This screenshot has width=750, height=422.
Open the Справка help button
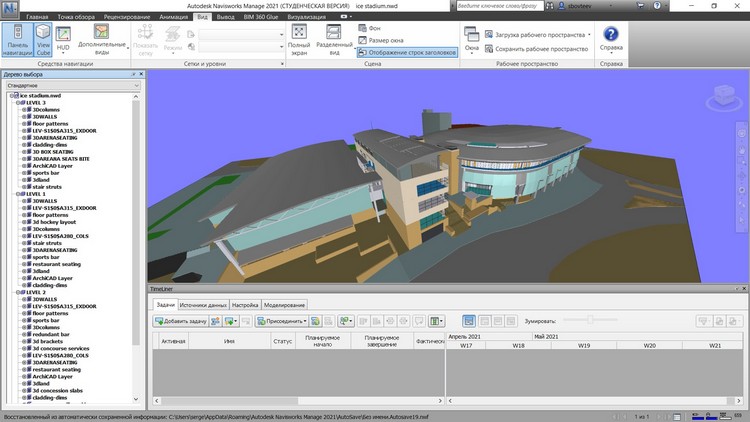pos(611,39)
